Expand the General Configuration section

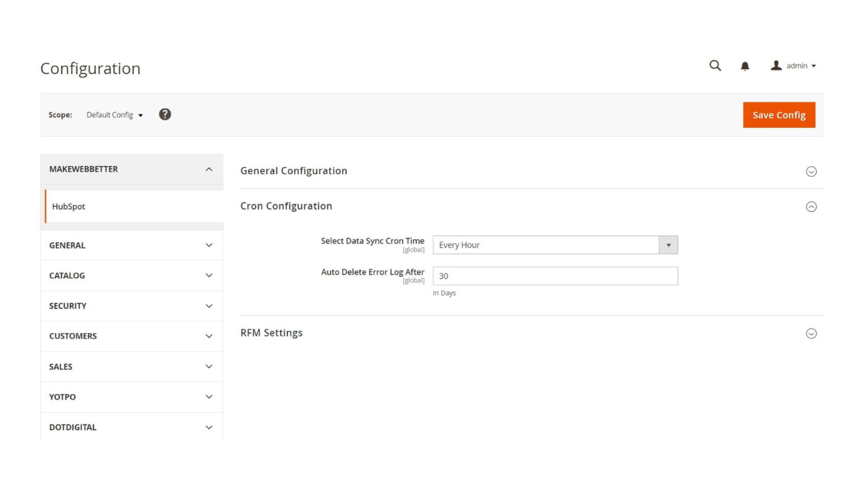point(811,171)
